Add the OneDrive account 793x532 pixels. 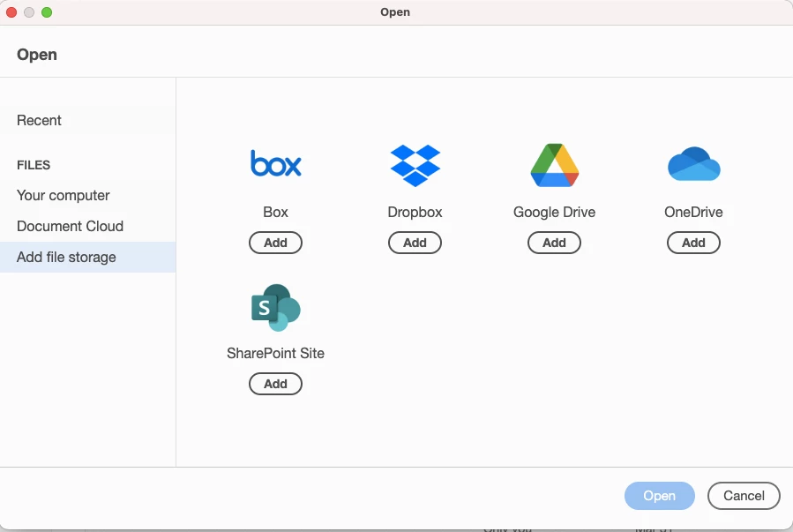(693, 243)
